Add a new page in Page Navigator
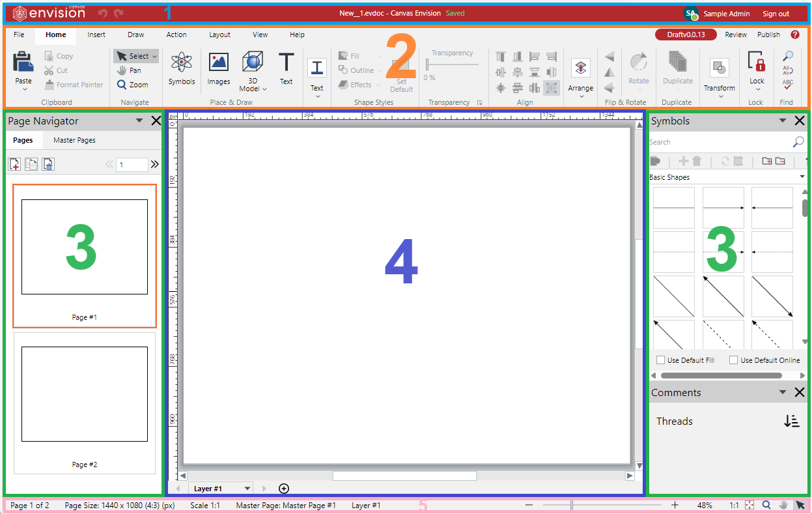Screen dimensions: 812x514 pyautogui.click(x=14, y=164)
